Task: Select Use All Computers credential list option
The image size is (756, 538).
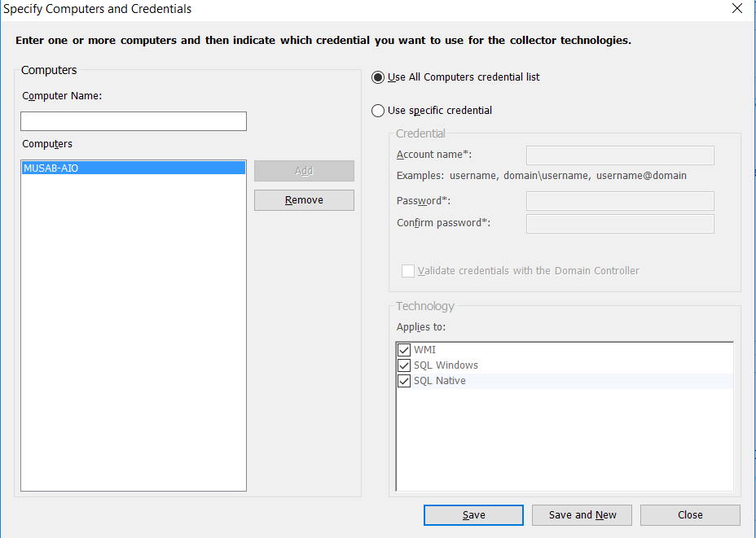Action: [x=378, y=77]
